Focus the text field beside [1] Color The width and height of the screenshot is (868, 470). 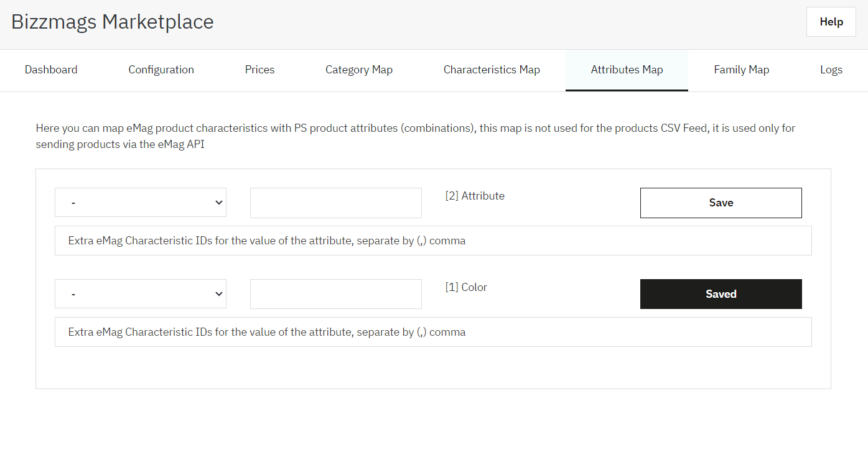click(336, 294)
